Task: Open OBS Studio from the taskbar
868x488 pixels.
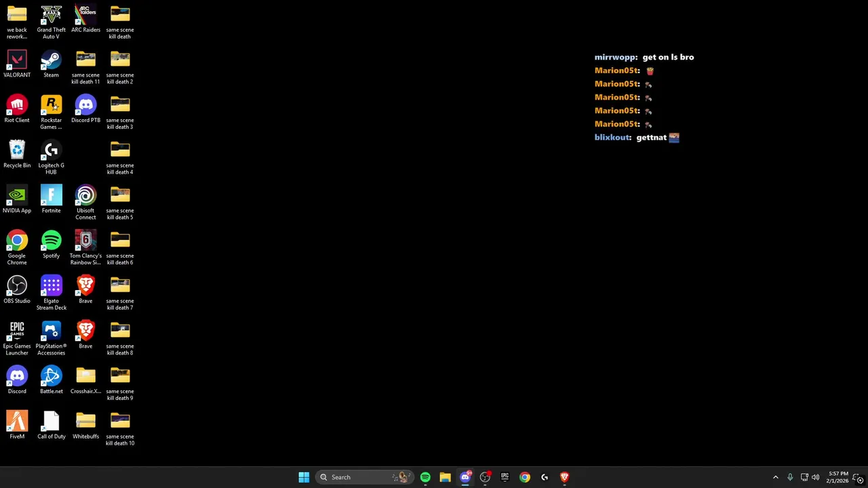Action: tap(485, 477)
